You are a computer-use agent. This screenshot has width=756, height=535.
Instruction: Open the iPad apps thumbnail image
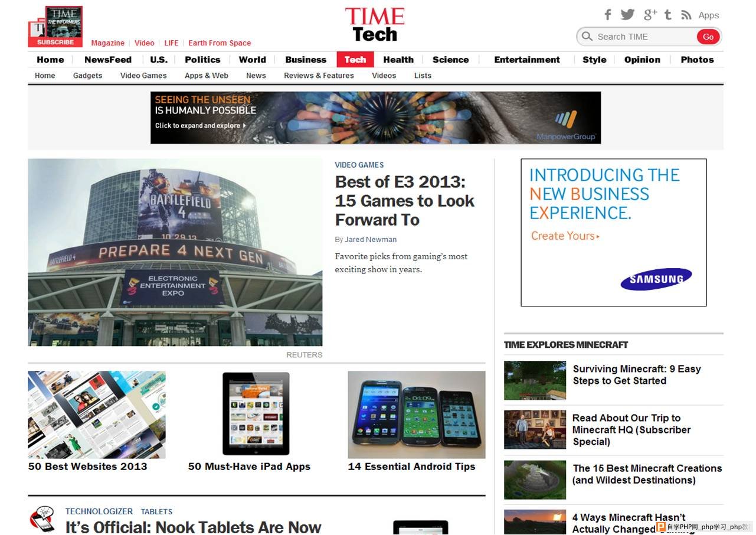pos(256,415)
